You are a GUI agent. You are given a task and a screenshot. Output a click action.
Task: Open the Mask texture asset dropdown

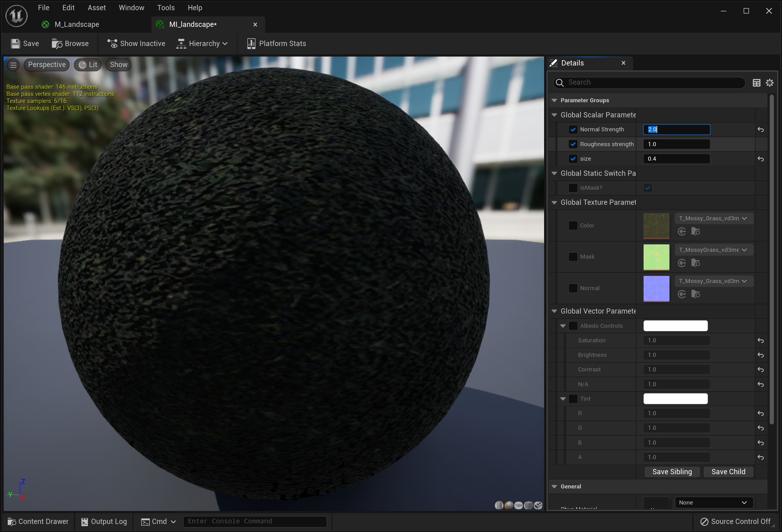(714, 250)
